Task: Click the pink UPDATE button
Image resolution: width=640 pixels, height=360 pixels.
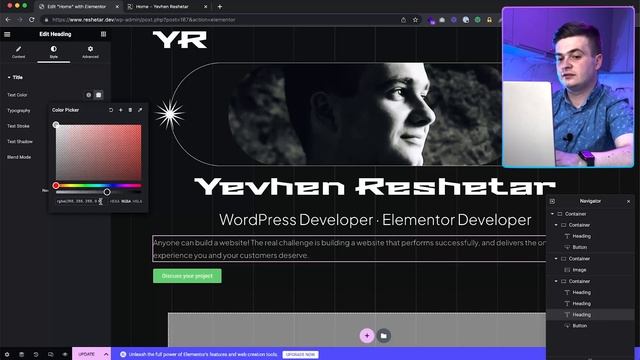Action: pyautogui.click(x=87, y=354)
